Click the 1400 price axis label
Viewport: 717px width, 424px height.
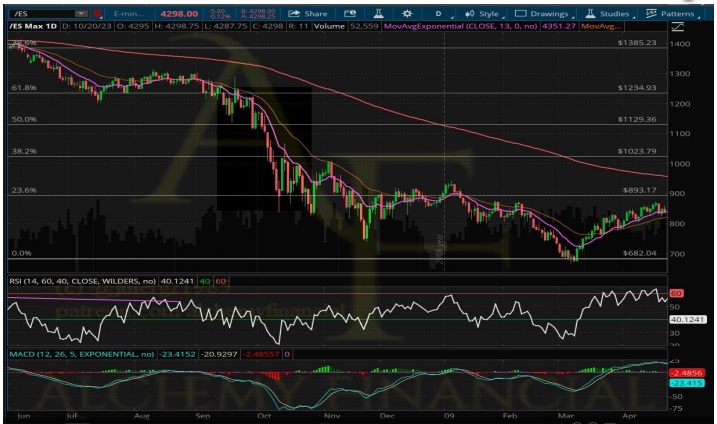pyautogui.click(x=680, y=44)
